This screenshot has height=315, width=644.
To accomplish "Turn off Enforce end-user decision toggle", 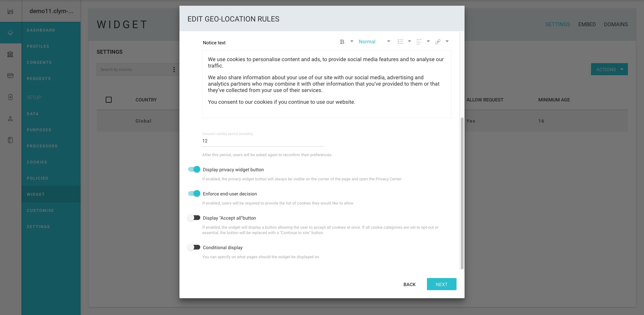I will 194,193.
